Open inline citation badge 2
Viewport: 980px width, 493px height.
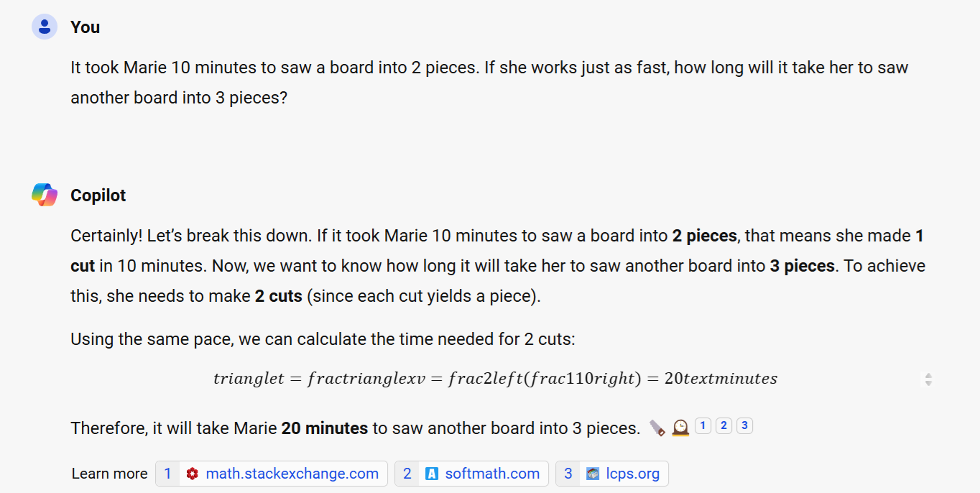tap(724, 425)
